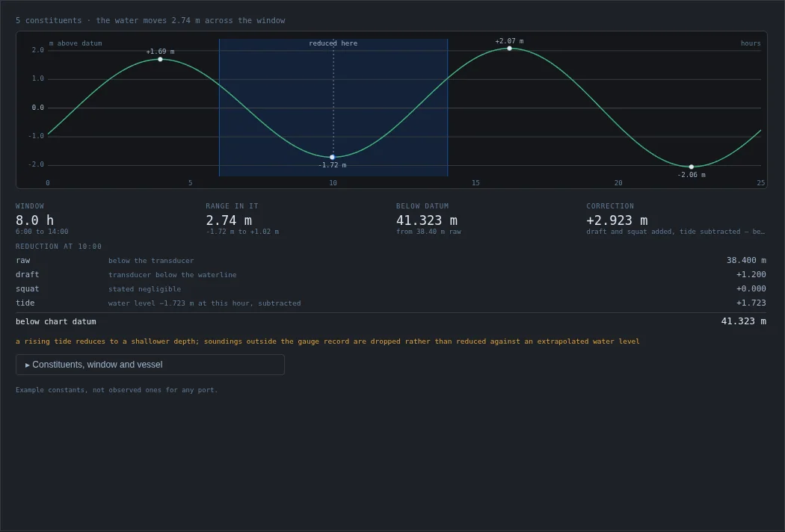
Task: Click the x-axis tick label "15"
Action: coord(475,183)
